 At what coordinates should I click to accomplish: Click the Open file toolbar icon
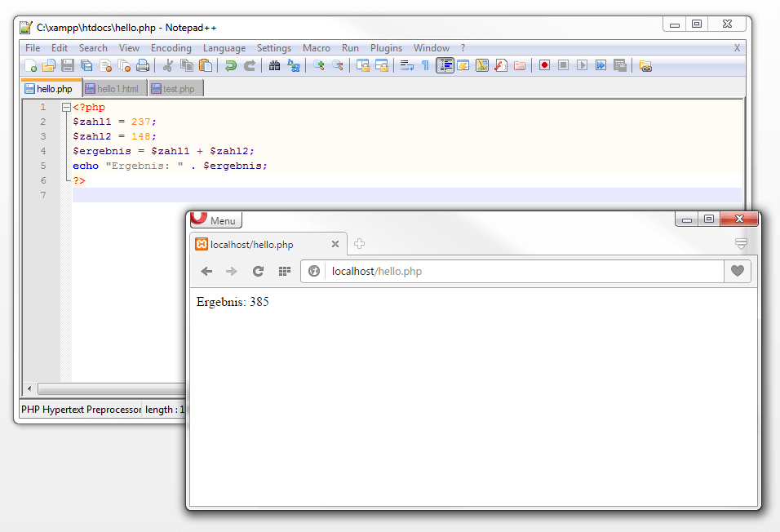pyautogui.click(x=49, y=65)
